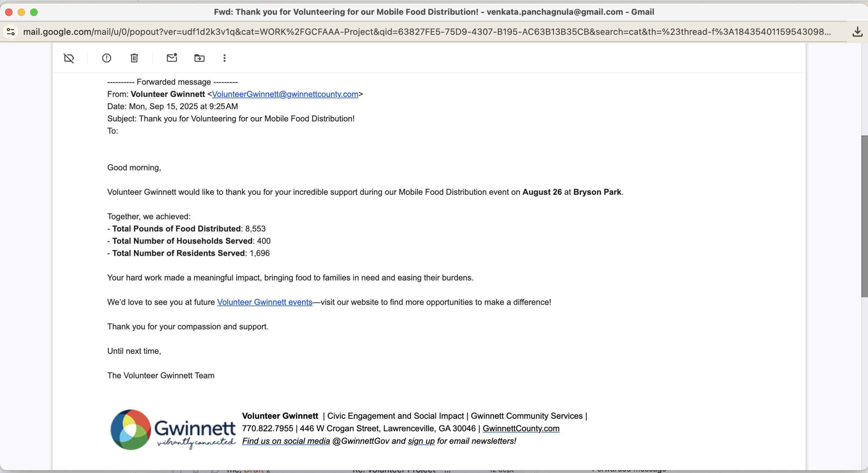Open the Move to folder icon
This screenshot has height=473, width=868.
coord(199,58)
